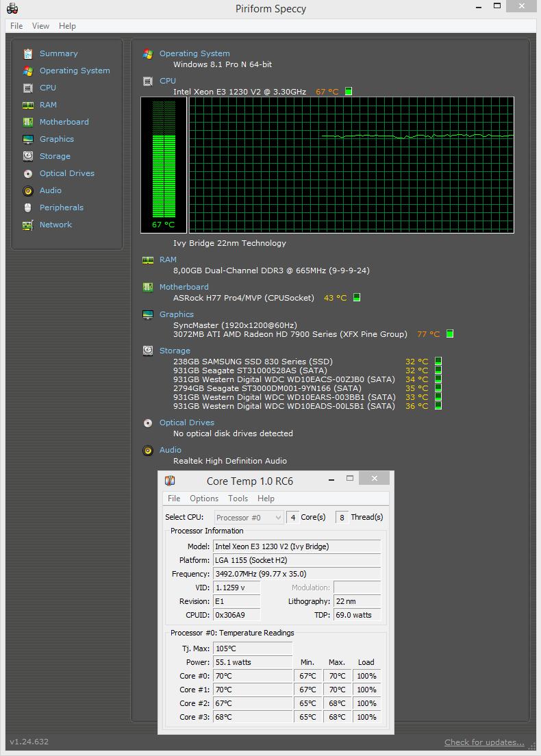Open the Help menu in Speccy

[68, 26]
